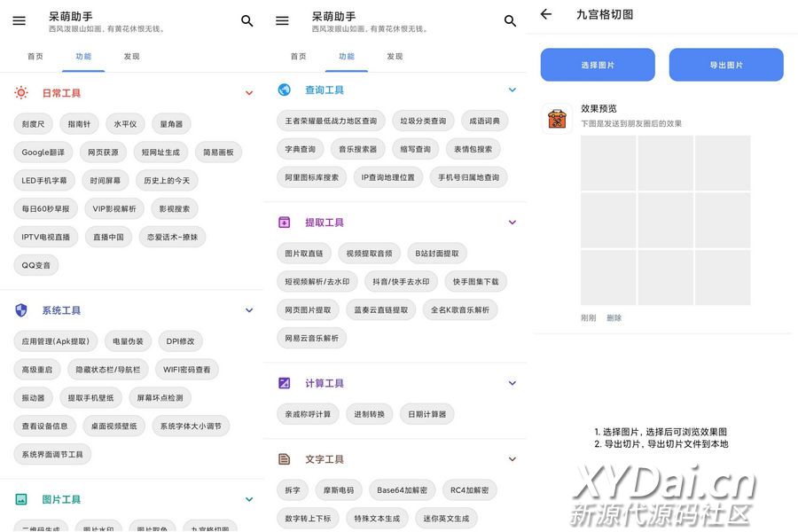Open the Google翻译 tool chip
This screenshot has width=798, height=532.
(x=43, y=153)
